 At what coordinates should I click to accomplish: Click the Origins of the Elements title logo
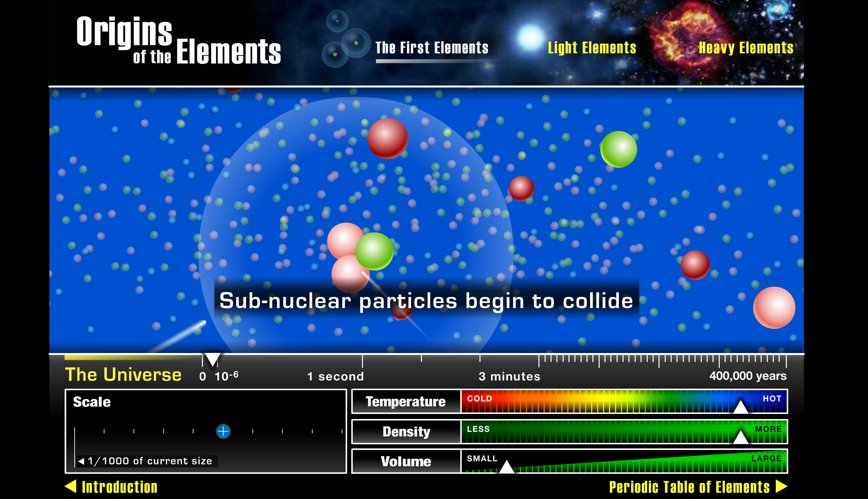[x=178, y=41]
